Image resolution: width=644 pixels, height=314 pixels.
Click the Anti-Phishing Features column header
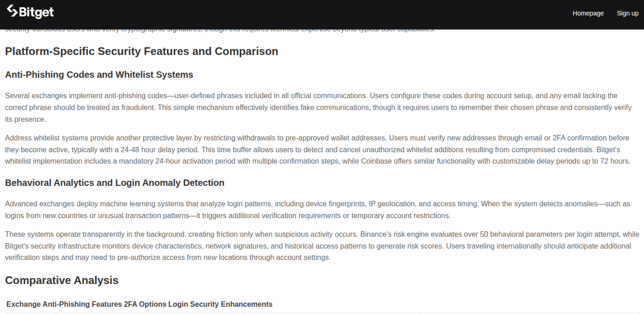click(x=82, y=304)
